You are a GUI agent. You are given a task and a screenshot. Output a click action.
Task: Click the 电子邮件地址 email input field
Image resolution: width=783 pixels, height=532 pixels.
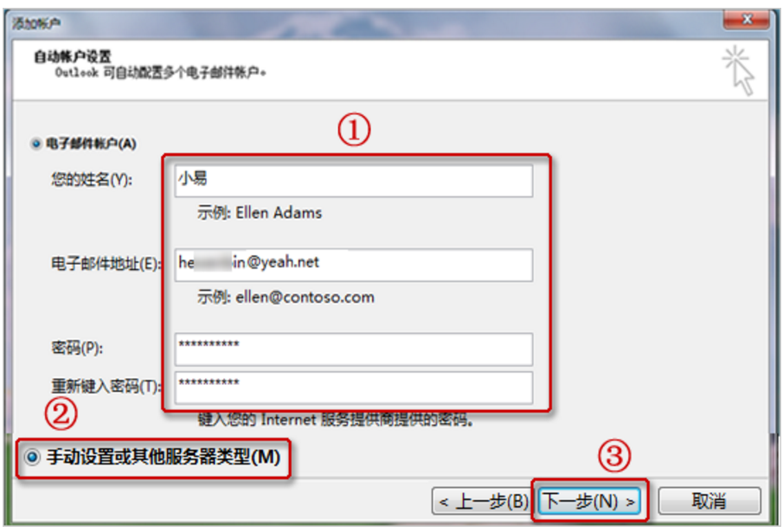[354, 265]
